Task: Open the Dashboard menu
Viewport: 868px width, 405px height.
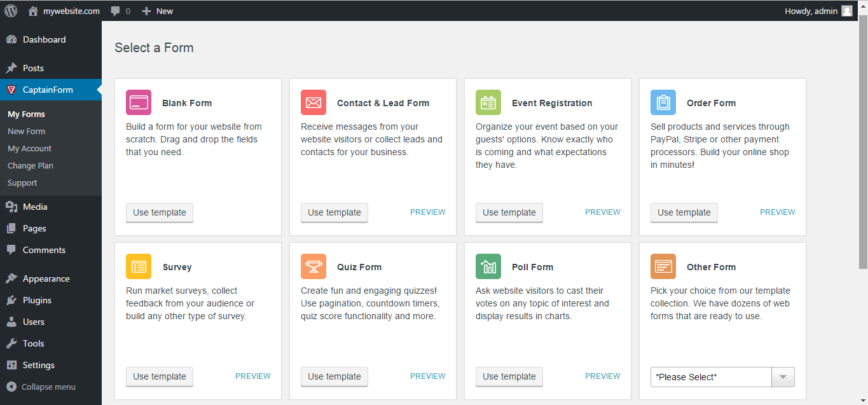Action: tap(51, 39)
